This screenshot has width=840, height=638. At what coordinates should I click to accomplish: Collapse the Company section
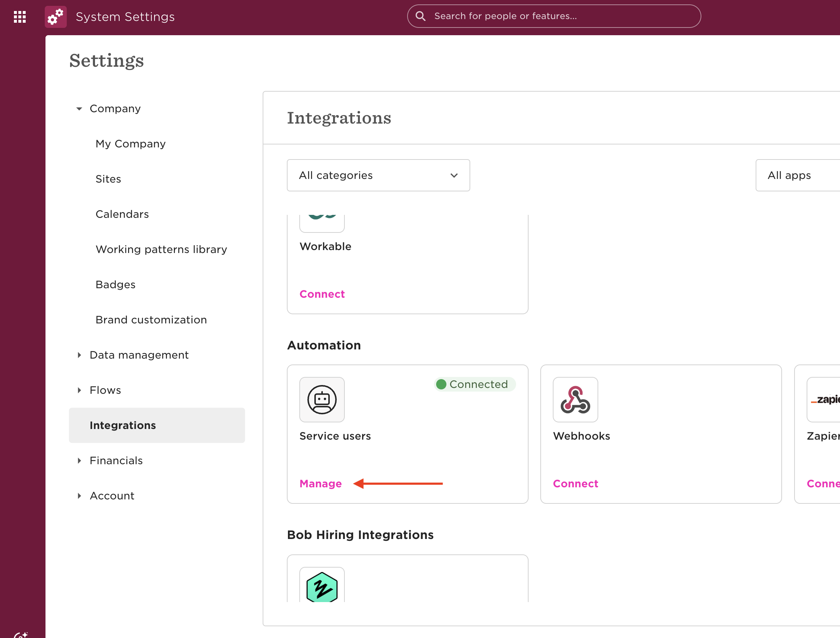coord(79,109)
